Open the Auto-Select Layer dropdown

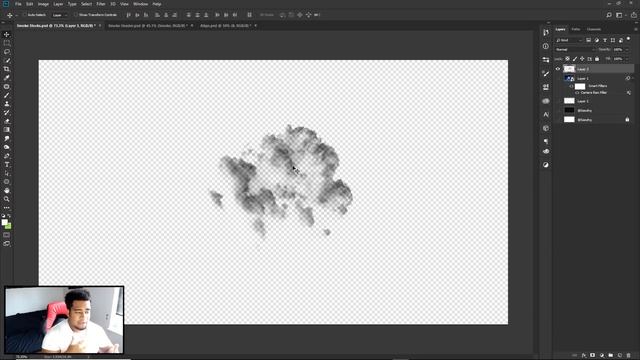pos(60,15)
